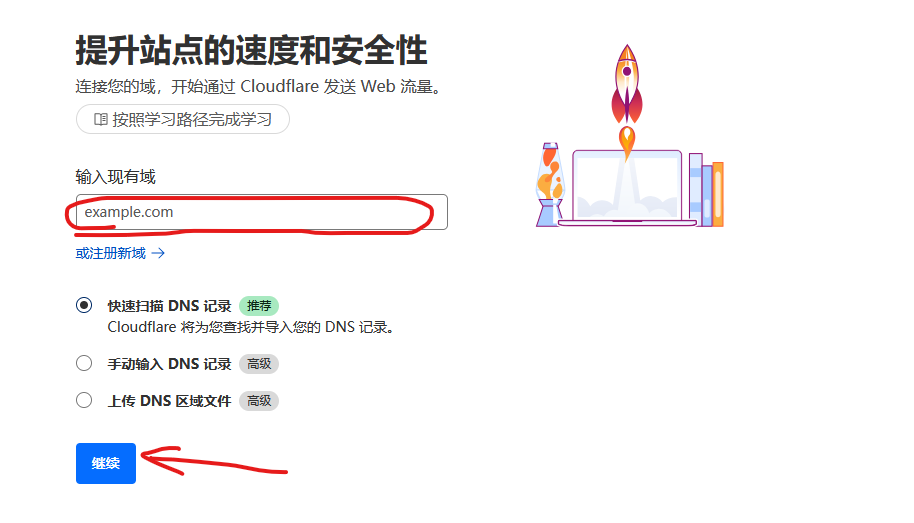Focus the example.com domain input field
Screen dimensions: 914x523
[262, 212]
